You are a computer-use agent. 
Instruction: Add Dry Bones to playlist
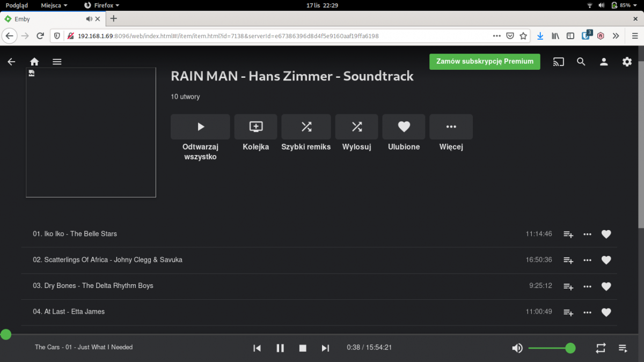coord(568,286)
